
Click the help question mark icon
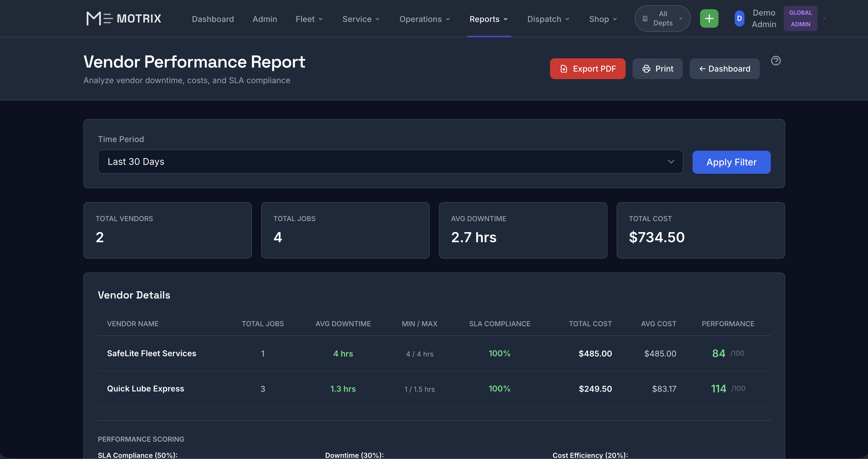[x=776, y=61]
